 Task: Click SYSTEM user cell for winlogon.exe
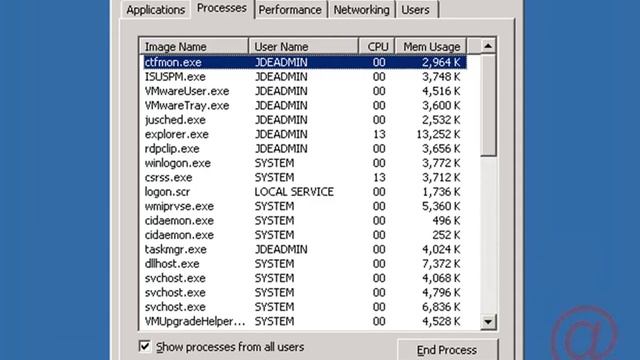tap(274, 163)
